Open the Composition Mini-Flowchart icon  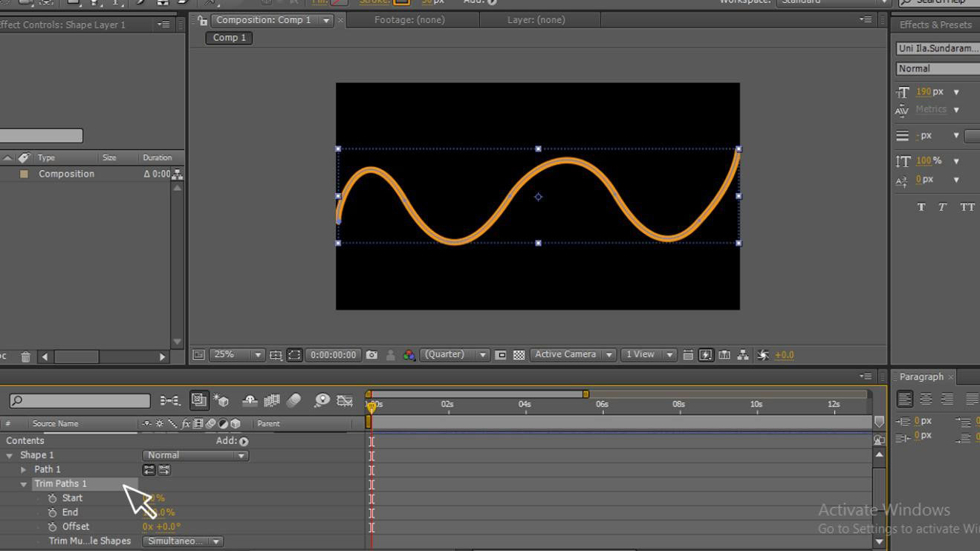169,401
